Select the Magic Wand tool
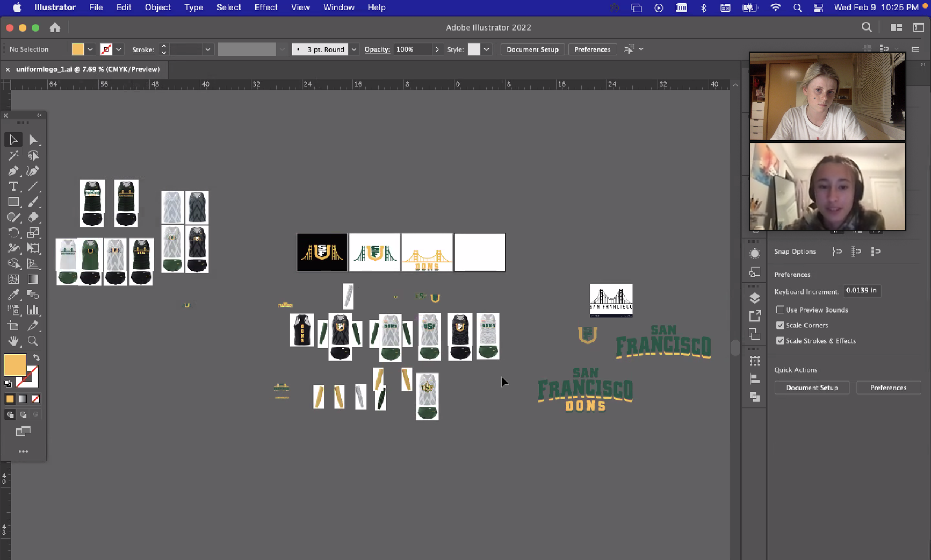This screenshot has width=931, height=560. (14, 156)
